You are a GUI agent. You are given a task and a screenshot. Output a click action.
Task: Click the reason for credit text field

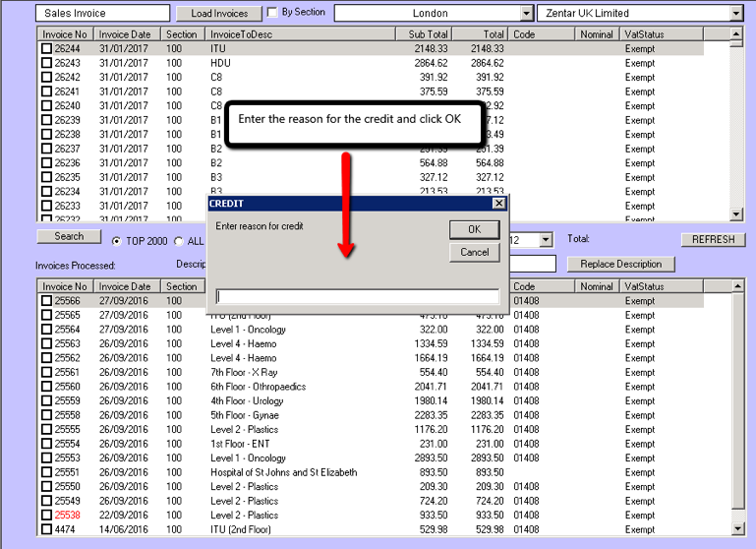357,296
